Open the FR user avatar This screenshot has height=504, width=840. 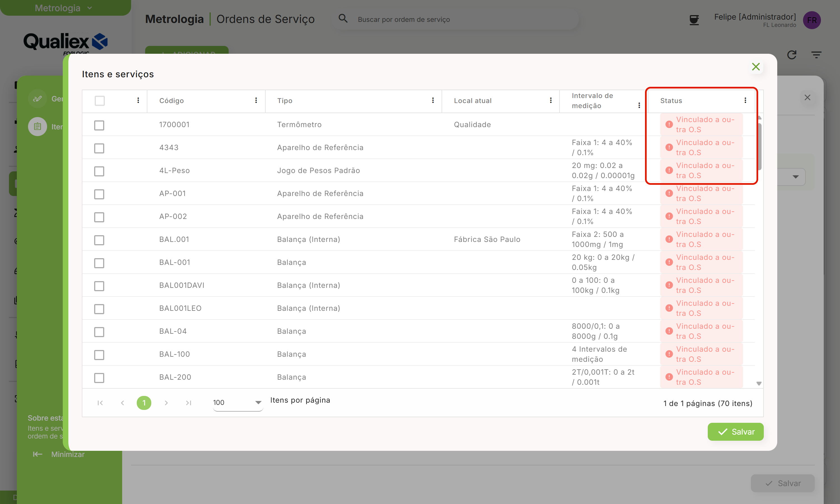(812, 20)
